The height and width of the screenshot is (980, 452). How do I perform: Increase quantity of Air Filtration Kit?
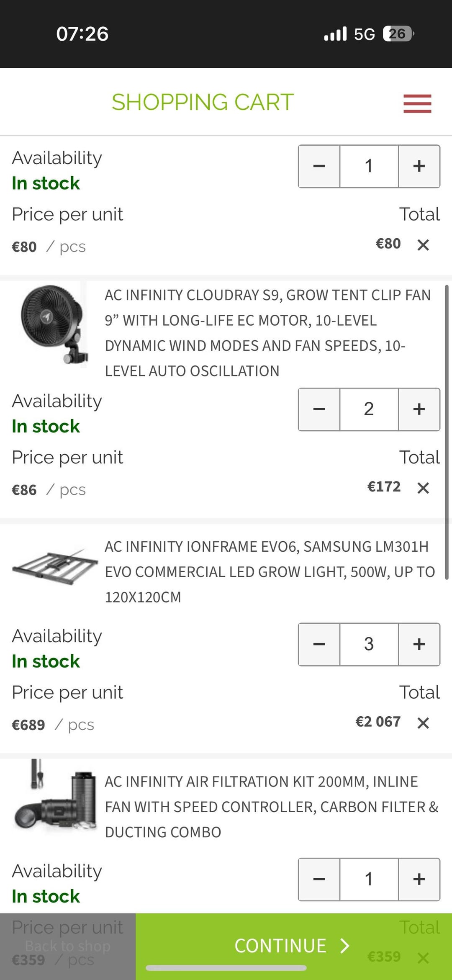point(419,880)
